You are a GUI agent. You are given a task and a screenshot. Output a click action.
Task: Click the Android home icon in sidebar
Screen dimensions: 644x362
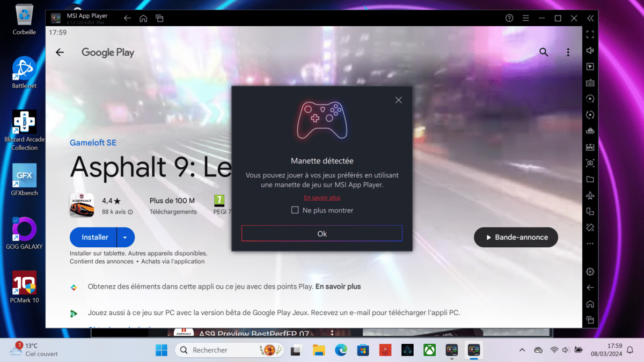coord(590,304)
